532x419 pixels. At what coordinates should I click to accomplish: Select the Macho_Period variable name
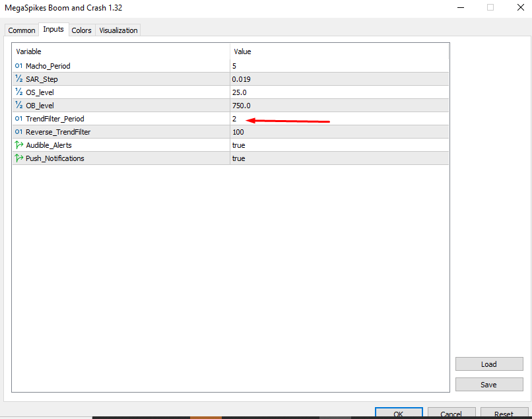[x=48, y=66]
